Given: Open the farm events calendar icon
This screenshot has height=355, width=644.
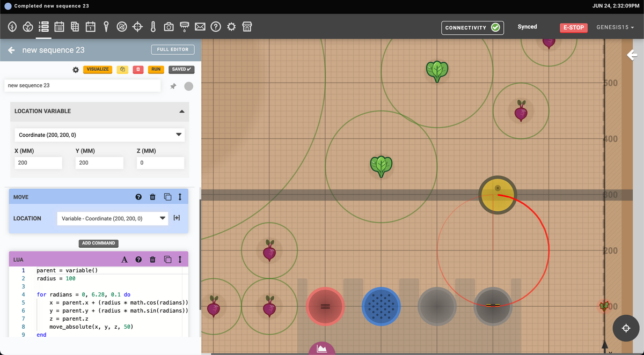Looking at the screenshot, I should (90, 26).
